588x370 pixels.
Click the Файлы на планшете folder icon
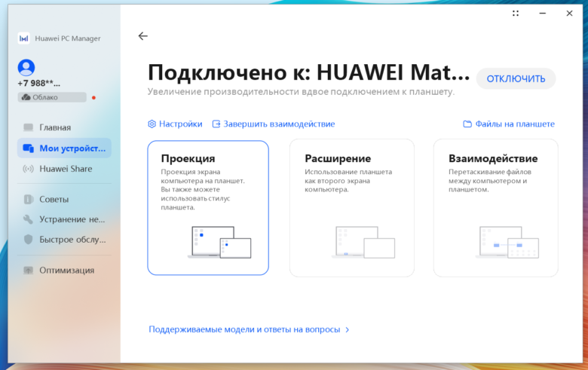(x=467, y=124)
